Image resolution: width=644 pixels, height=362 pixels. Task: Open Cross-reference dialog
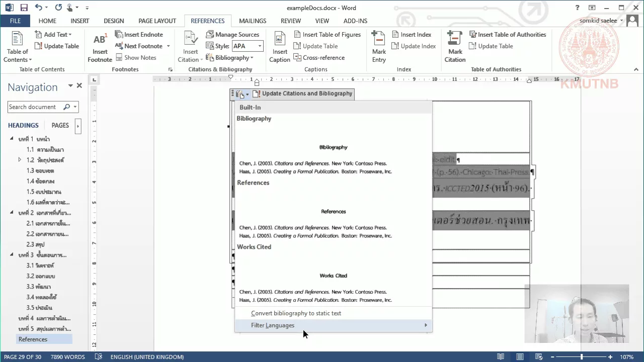point(319,58)
